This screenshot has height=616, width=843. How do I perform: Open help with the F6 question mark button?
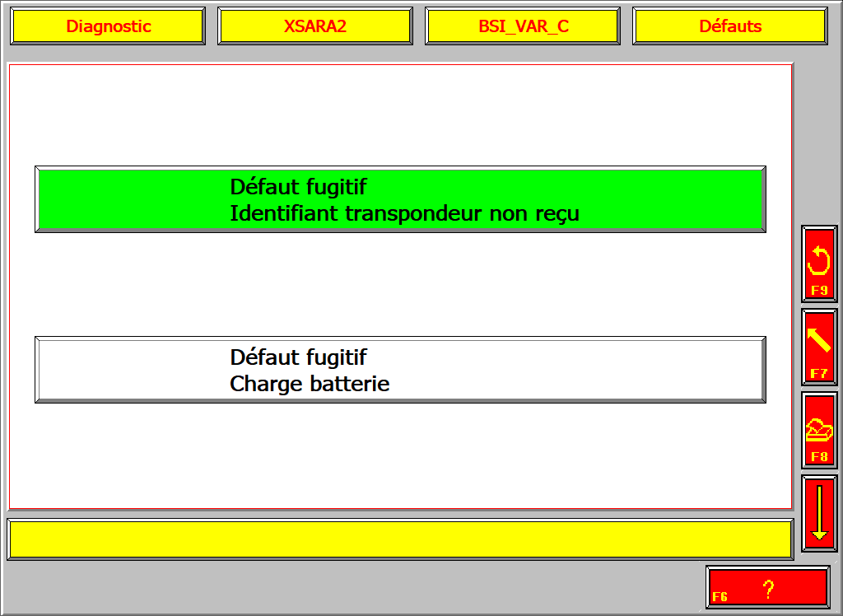click(768, 587)
